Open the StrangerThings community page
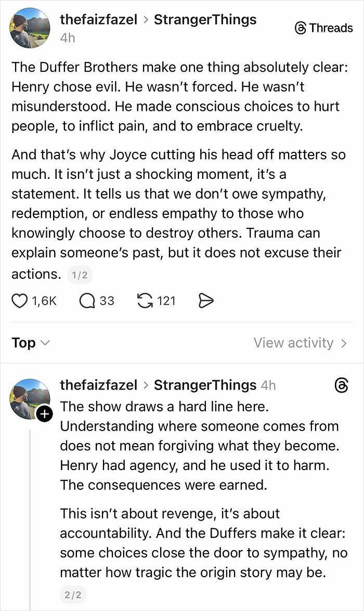364x611 pixels. 205,20
